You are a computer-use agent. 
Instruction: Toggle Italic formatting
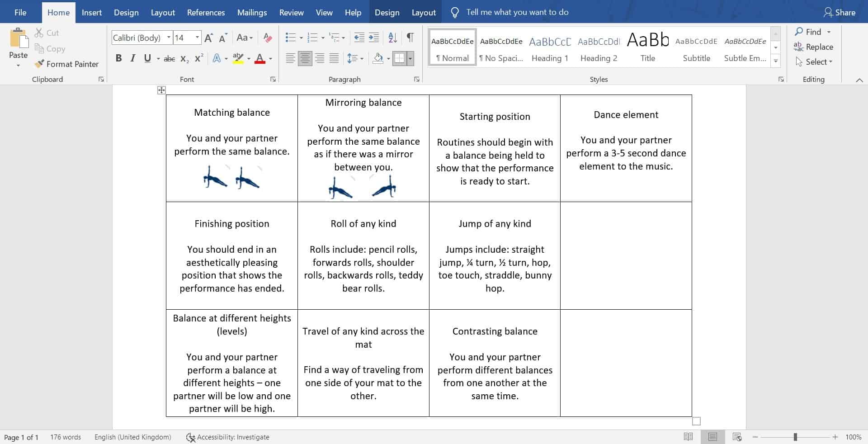[132, 58]
